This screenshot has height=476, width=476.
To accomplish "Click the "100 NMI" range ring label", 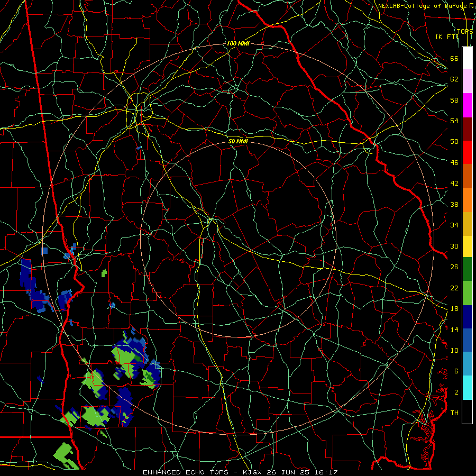I will point(238,43).
